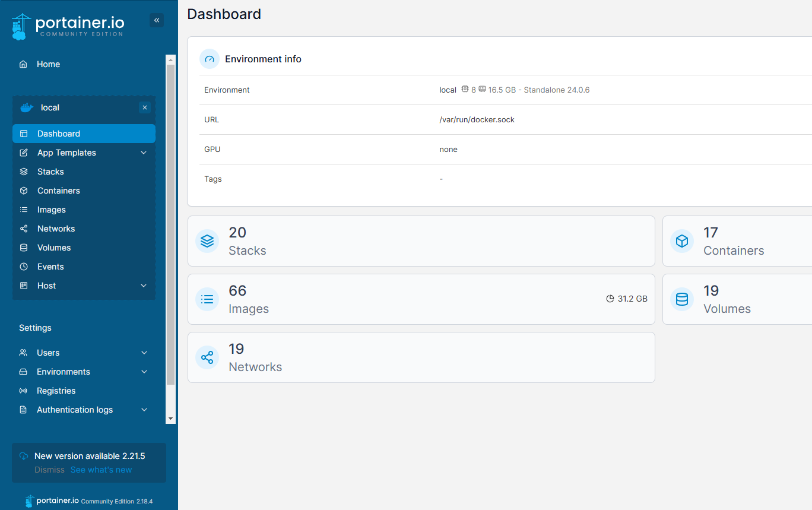This screenshot has width=812, height=510.
Task: Open the 17 Containers tile
Action: point(737,241)
